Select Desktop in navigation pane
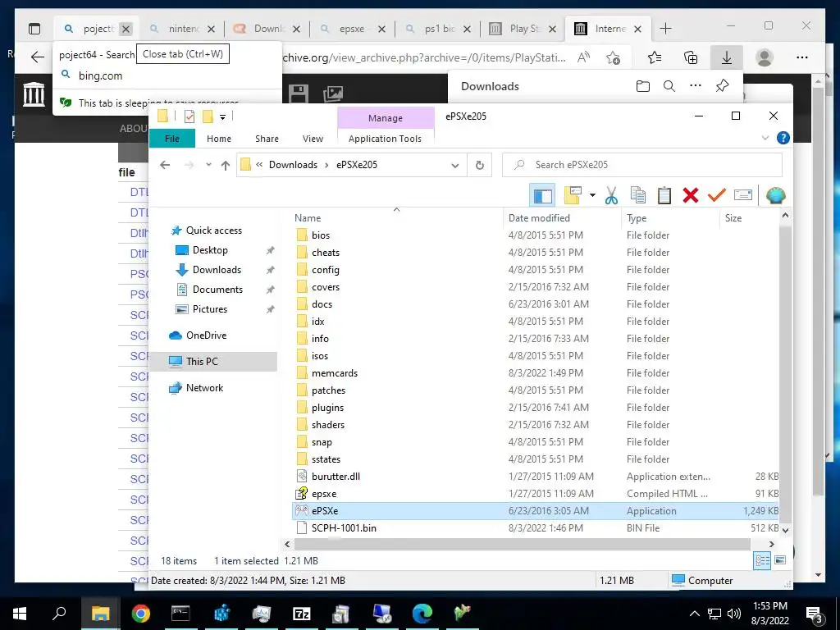 coord(210,250)
